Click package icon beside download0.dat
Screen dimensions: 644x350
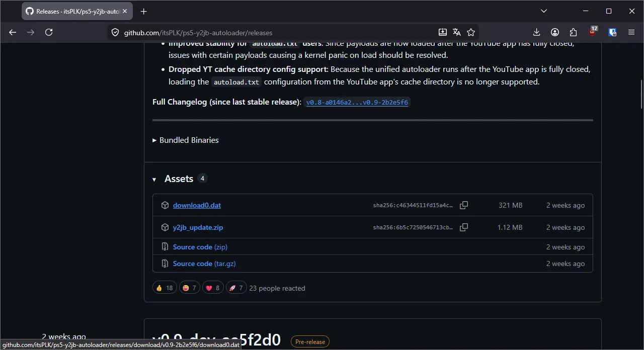coord(165,205)
